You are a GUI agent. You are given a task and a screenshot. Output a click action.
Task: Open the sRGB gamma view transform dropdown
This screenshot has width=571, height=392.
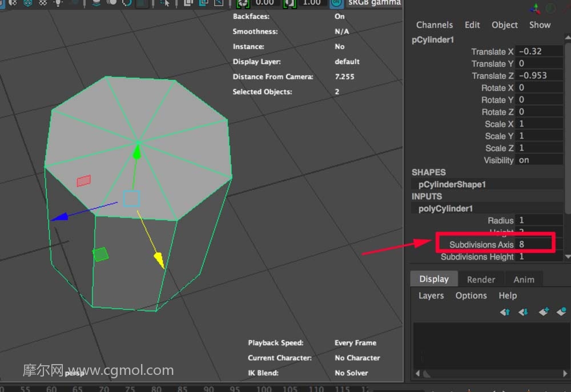[375, 3]
